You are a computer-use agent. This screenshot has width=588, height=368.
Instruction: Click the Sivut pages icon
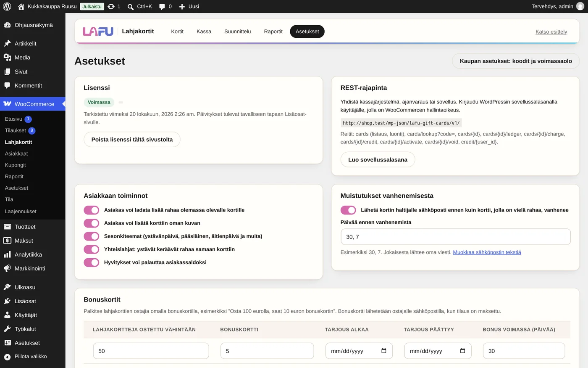pos(7,71)
